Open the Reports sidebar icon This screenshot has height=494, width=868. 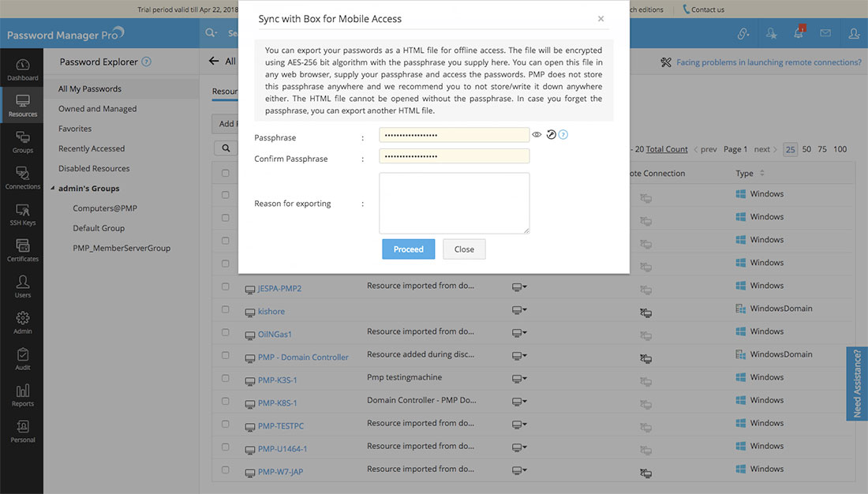(23, 396)
